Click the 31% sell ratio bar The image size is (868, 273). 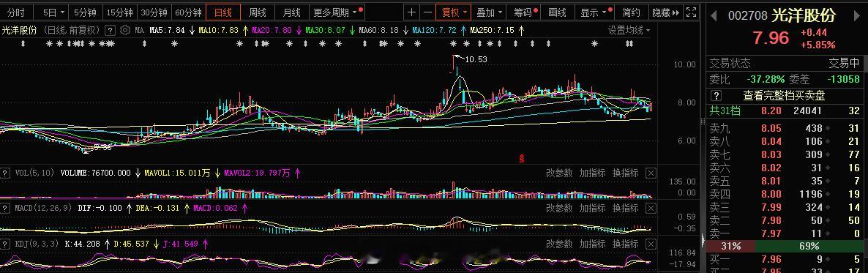[730, 246]
